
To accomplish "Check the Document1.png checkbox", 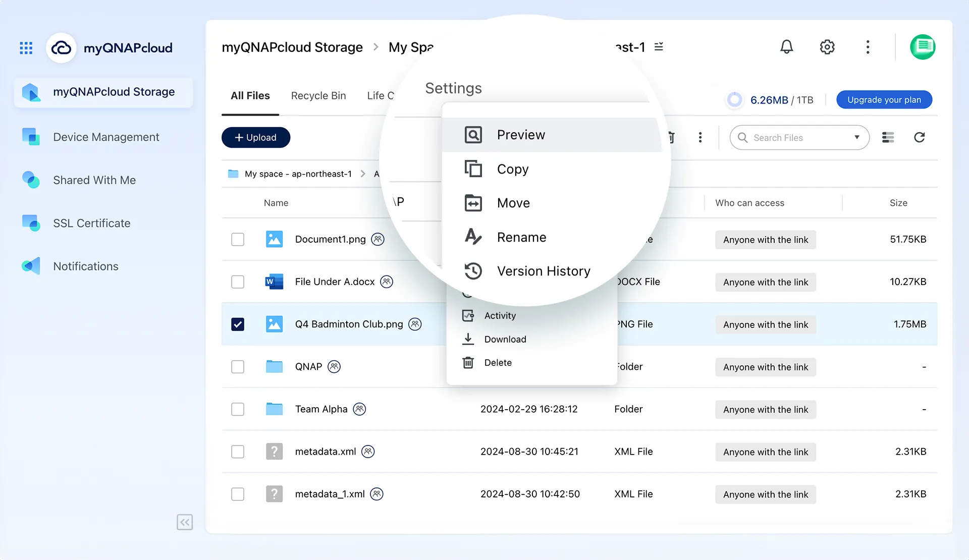I will [x=238, y=239].
